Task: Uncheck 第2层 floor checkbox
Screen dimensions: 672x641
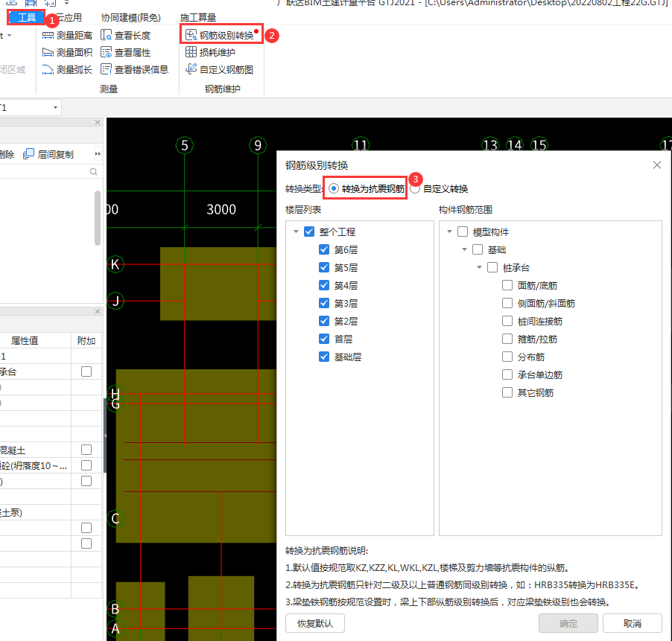Action: coord(324,321)
